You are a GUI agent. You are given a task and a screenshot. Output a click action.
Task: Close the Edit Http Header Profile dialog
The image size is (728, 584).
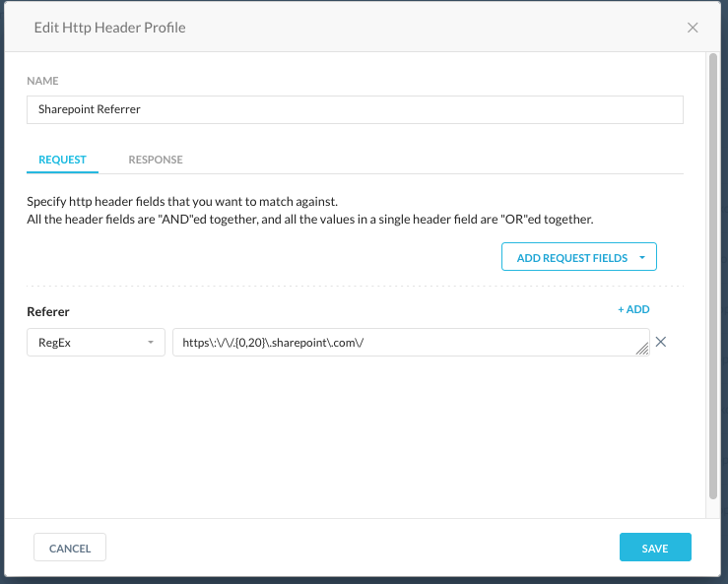(693, 28)
